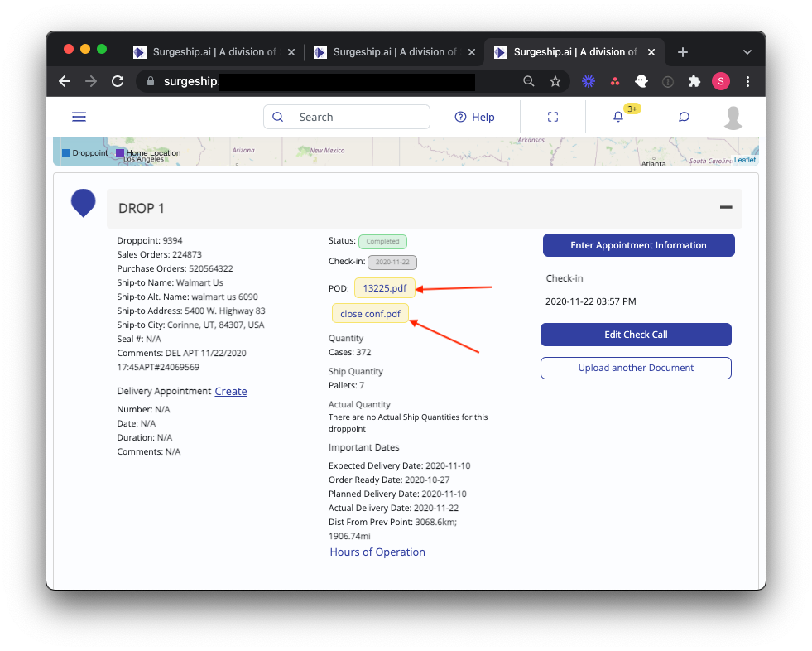Viewport: 812px width, 651px height.
Task: Open the Chrome three-dot menu
Action: [747, 81]
